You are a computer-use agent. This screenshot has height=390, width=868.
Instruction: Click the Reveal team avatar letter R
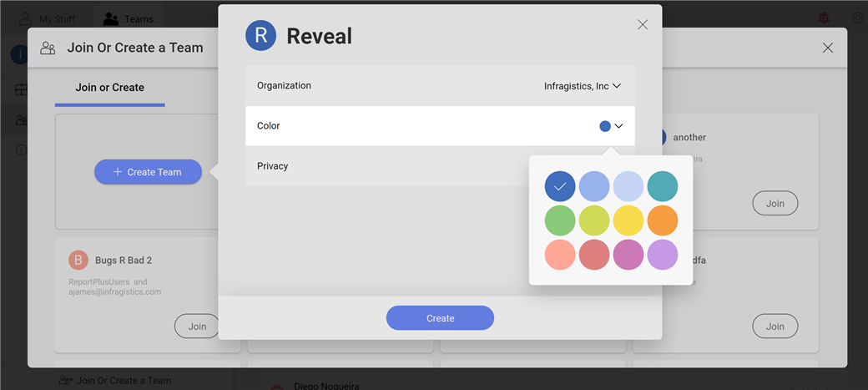260,35
